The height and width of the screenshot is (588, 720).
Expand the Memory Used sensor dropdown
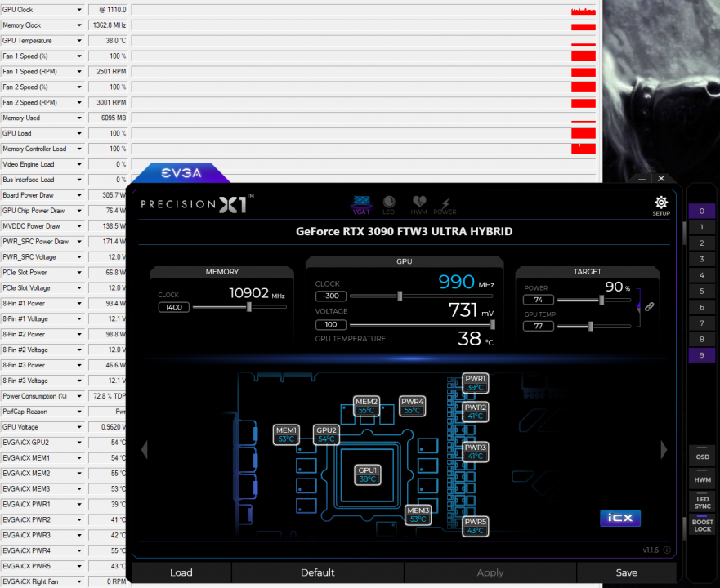pos(79,118)
